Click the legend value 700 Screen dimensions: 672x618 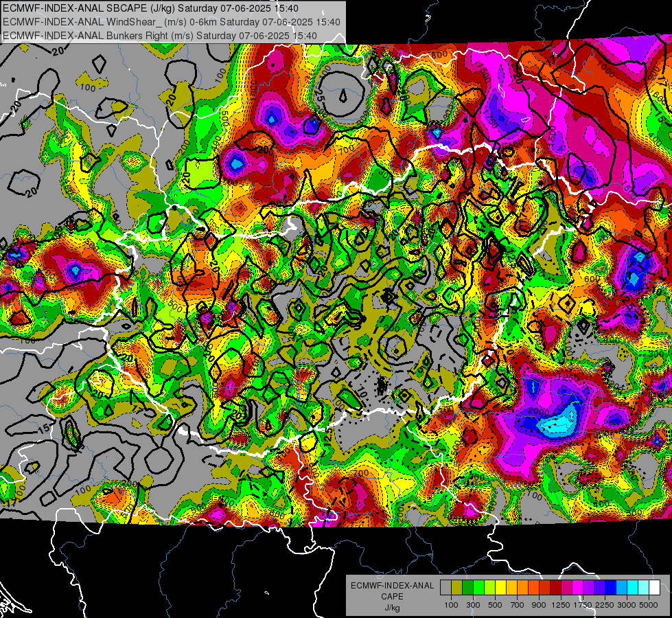coord(518,605)
